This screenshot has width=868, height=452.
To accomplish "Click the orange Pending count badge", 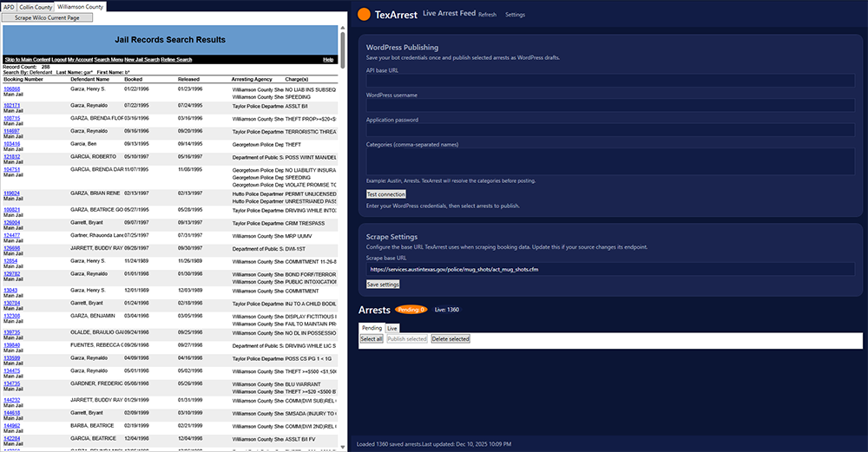I will click(x=411, y=310).
